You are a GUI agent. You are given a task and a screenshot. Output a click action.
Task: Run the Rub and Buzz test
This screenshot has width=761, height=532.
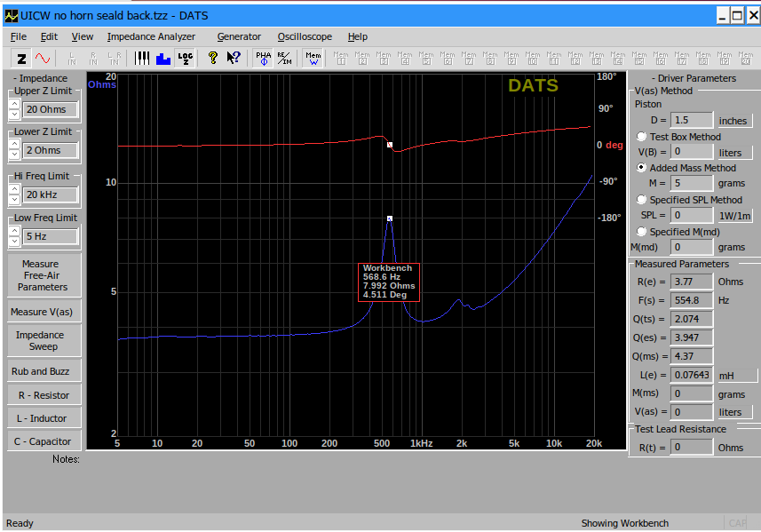click(x=44, y=371)
